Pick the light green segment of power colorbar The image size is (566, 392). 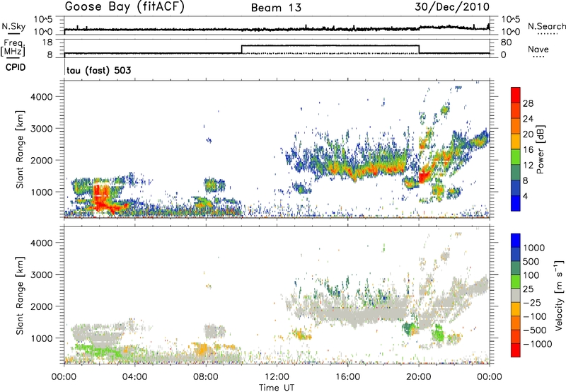[516, 157]
